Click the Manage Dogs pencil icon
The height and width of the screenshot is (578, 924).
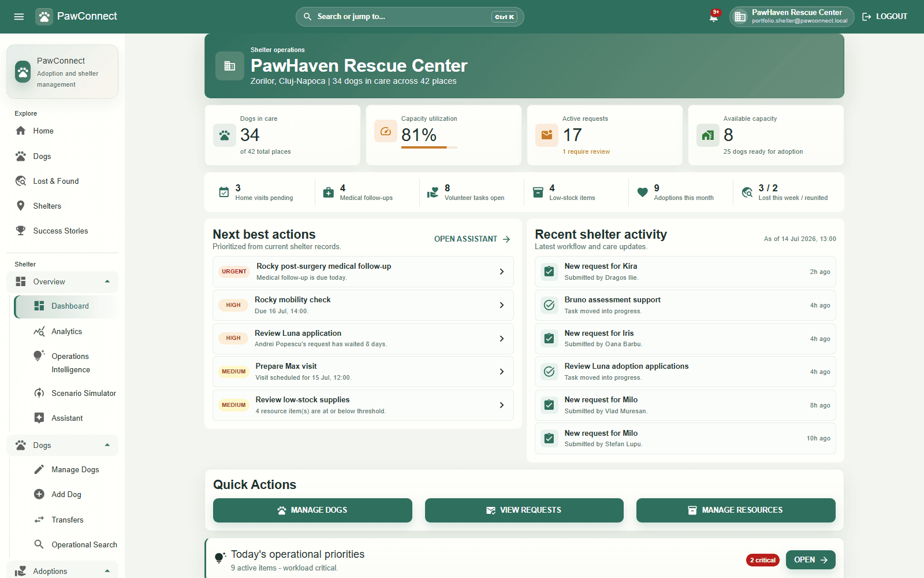pyautogui.click(x=39, y=469)
